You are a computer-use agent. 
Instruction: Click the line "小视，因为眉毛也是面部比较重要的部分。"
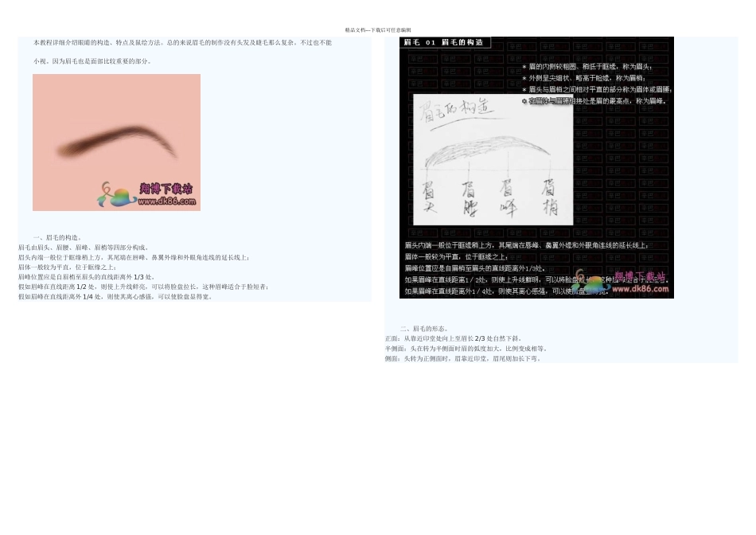(93, 61)
